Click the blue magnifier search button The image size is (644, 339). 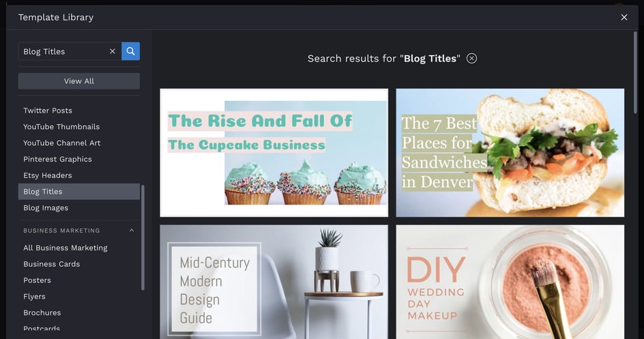[x=130, y=51]
